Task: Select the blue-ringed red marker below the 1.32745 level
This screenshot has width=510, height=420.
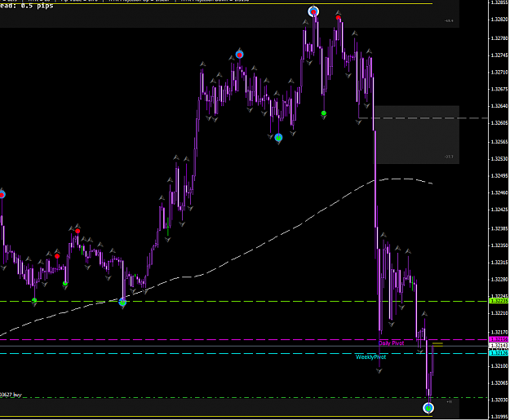Action: point(239,55)
